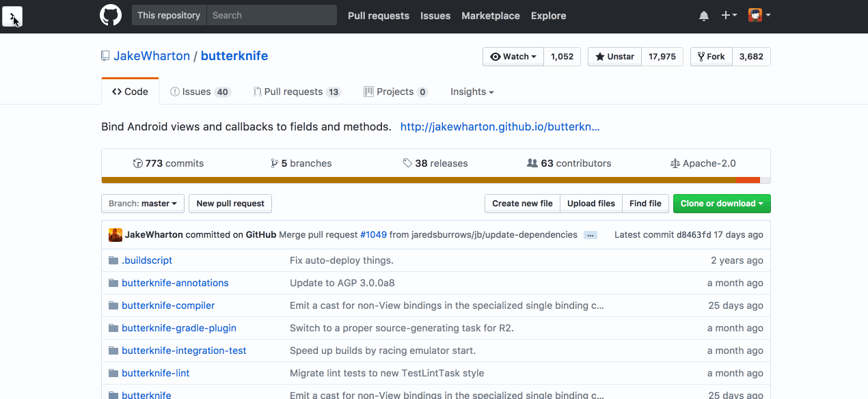Screen dimensions: 868x399
Task: Click the Find file button
Action: (645, 204)
